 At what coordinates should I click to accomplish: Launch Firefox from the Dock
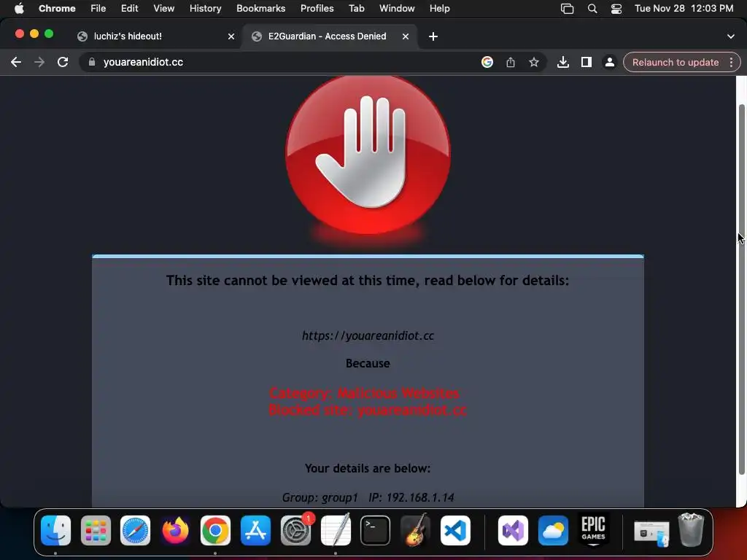(175, 531)
